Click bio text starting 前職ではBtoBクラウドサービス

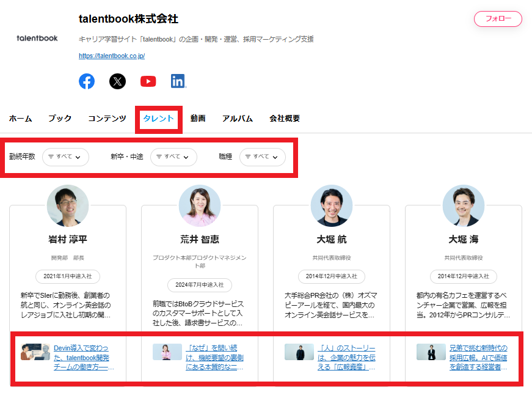[x=198, y=314]
